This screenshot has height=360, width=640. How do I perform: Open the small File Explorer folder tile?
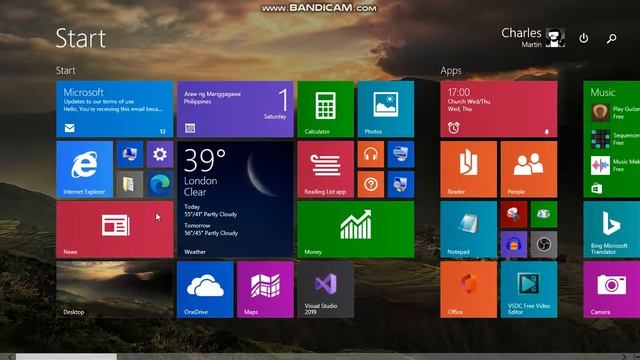tap(130, 184)
